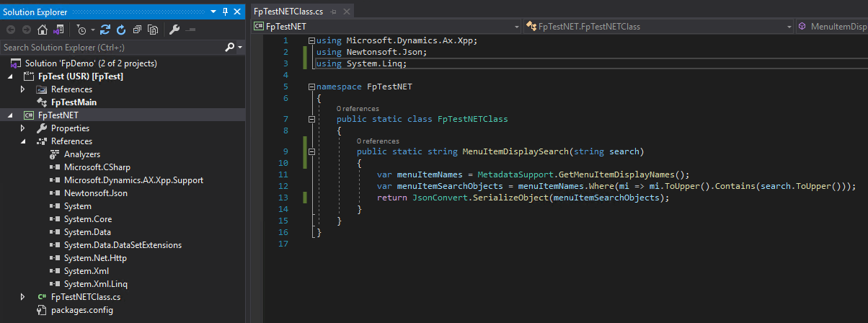Click the Analyzers node icon

click(x=55, y=154)
